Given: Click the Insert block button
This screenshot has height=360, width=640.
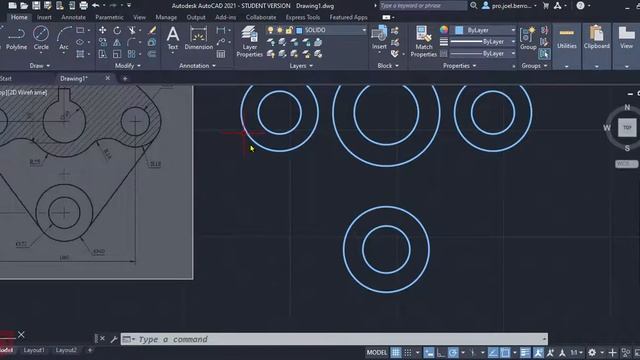Looking at the screenshot, I should [x=379, y=38].
